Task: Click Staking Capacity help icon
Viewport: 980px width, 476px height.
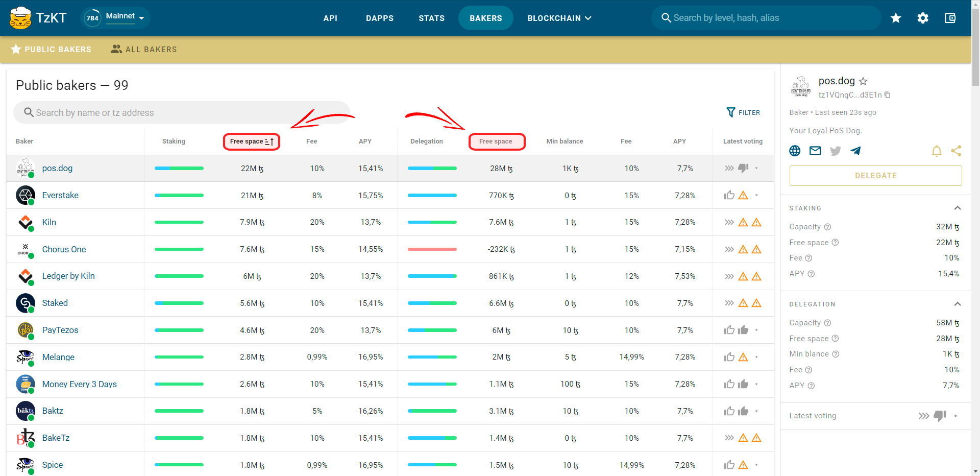Action: pos(827,227)
